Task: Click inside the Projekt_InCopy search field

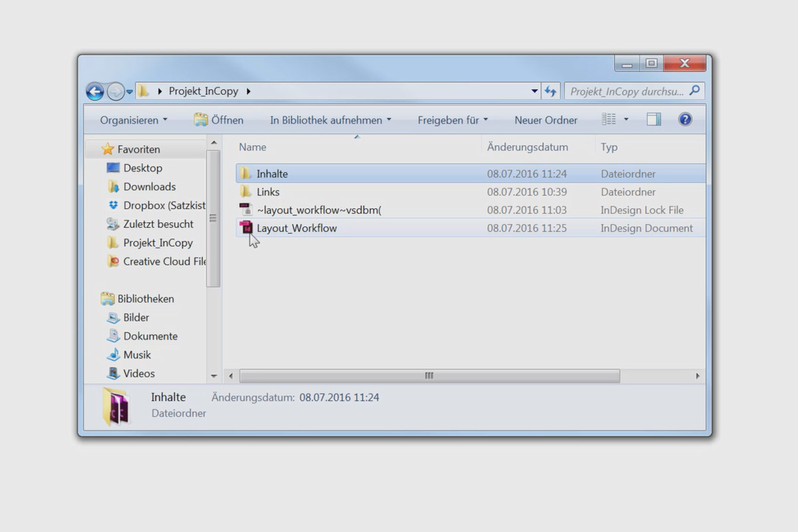Action: pos(628,91)
